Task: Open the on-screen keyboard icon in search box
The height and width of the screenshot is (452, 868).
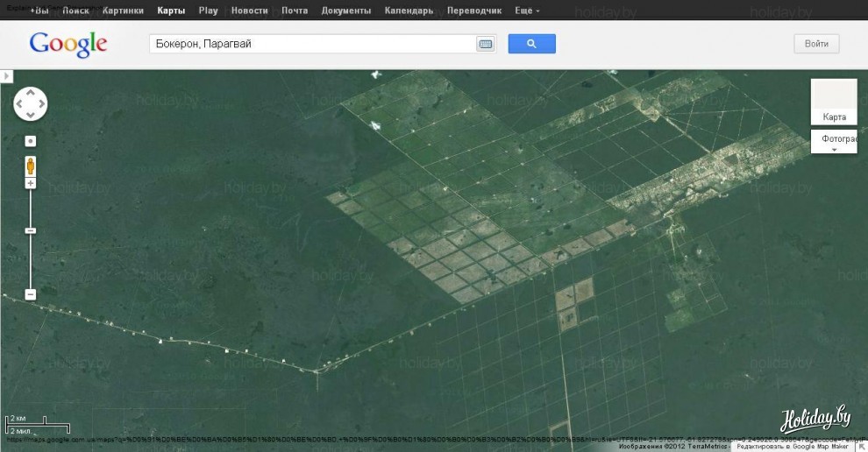Action: (485, 44)
